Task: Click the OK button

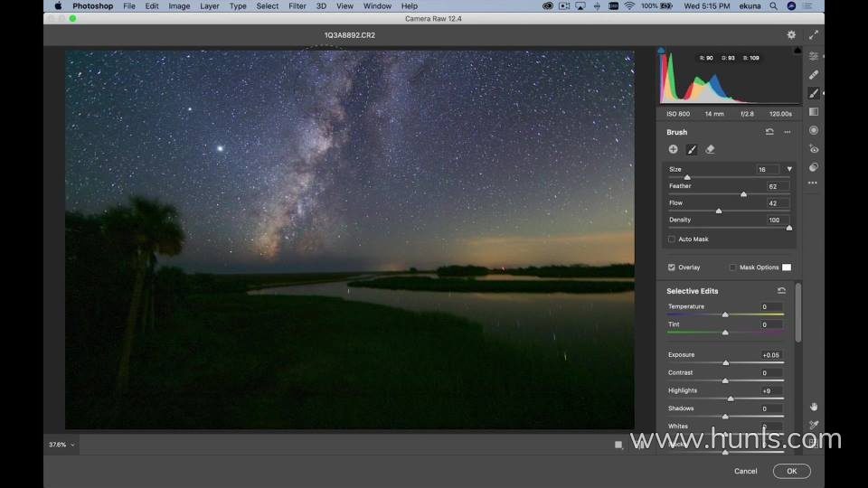Action: [x=792, y=471]
